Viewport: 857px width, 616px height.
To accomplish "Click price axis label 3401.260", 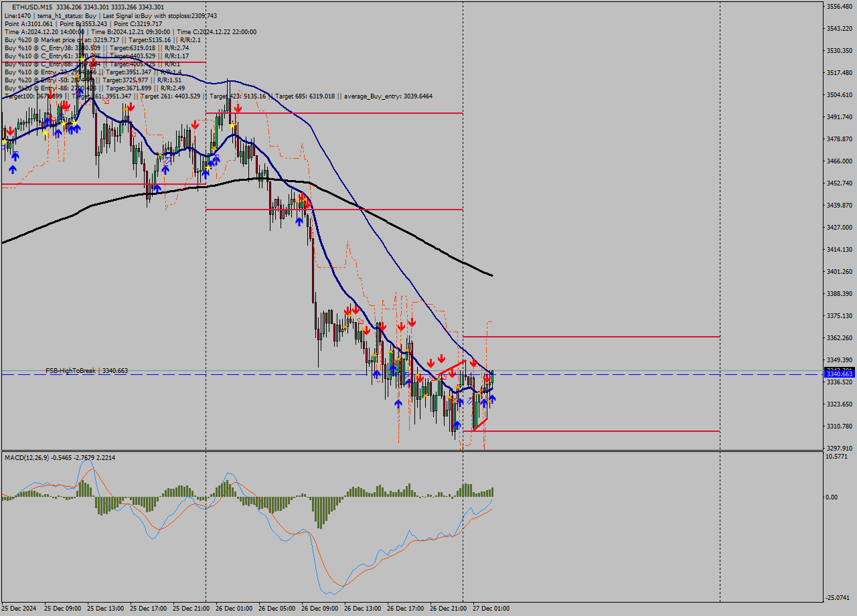I will point(840,272).
